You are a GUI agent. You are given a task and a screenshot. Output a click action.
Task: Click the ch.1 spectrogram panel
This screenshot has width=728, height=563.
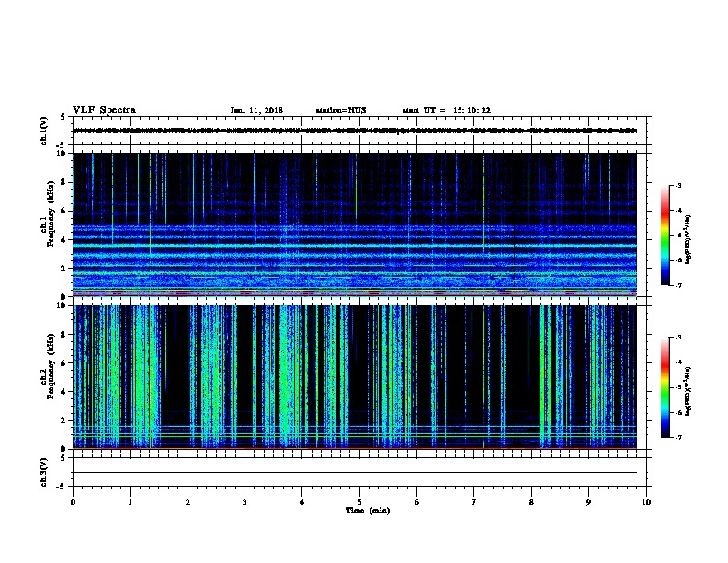click(x=355, y=224)
